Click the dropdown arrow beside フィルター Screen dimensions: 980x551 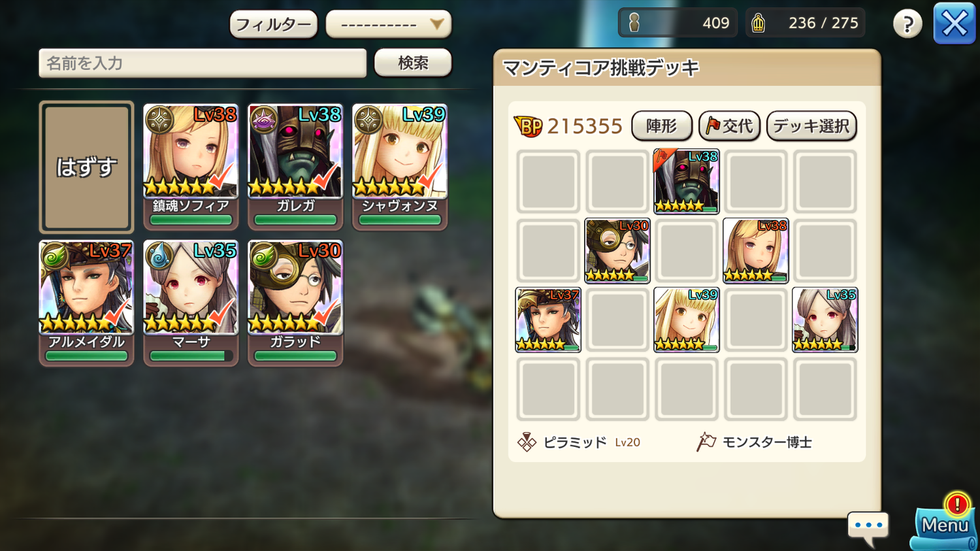point(436,25)
